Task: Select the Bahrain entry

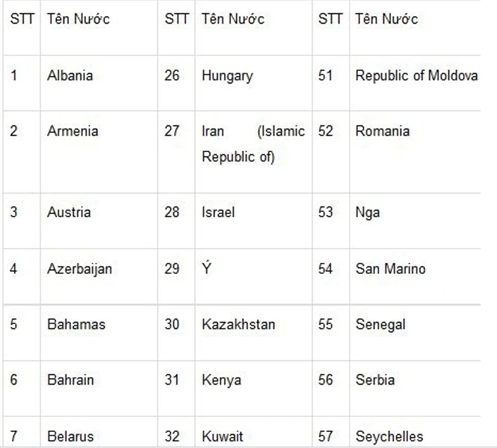Action: [x=70, y=379]
